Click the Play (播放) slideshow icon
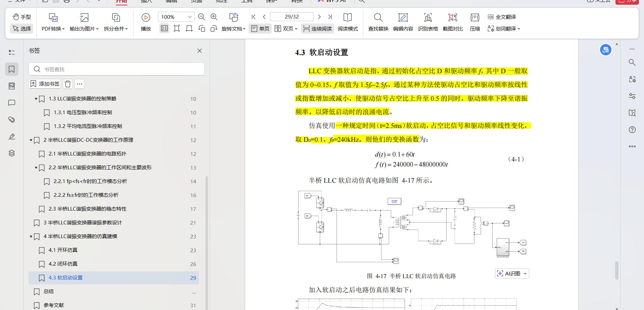 pyautogui.click(x=146, y=17)
